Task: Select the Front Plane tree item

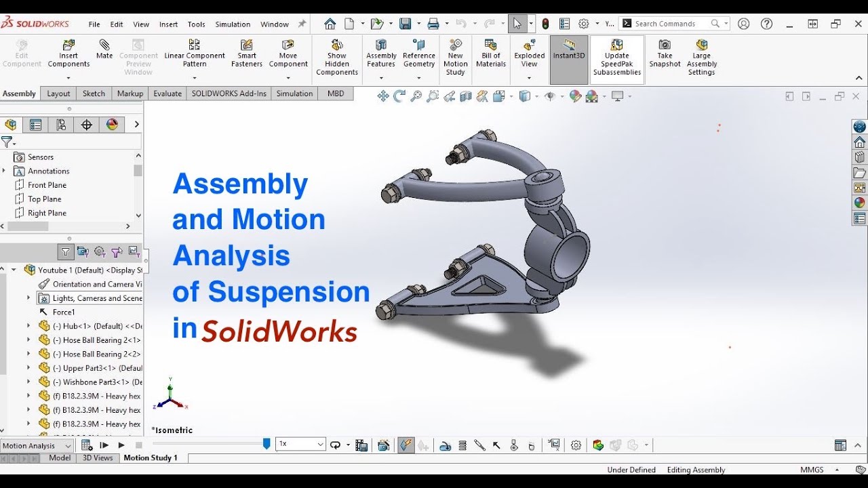Action: [x=47, y=185]
